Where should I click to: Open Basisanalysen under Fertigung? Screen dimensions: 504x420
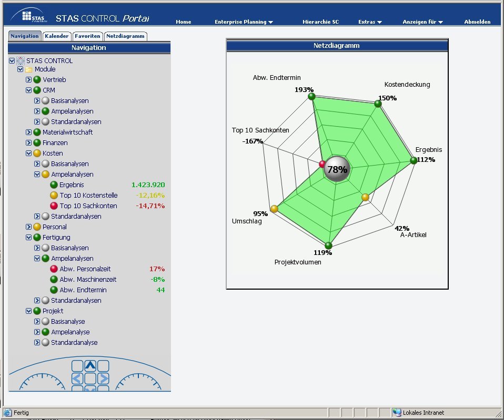(x=70, y=248)
